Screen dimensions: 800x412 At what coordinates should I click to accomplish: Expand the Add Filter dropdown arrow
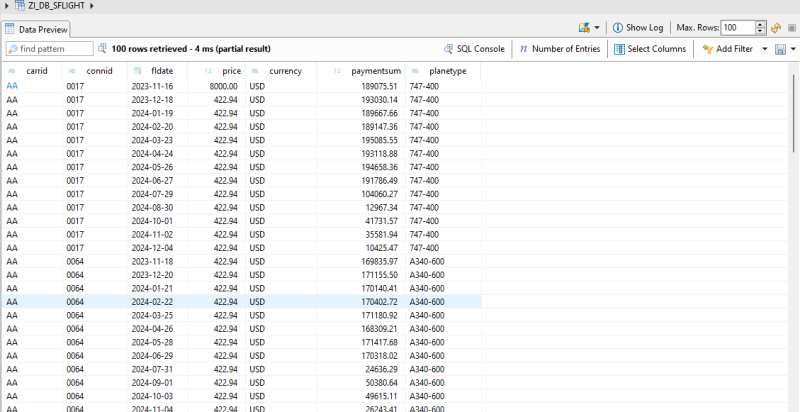pos(765,48)
